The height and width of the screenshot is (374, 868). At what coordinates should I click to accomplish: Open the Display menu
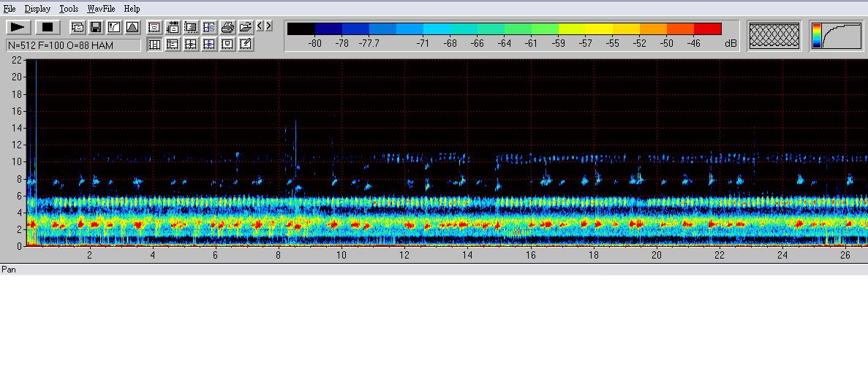[x=37, y=9]
